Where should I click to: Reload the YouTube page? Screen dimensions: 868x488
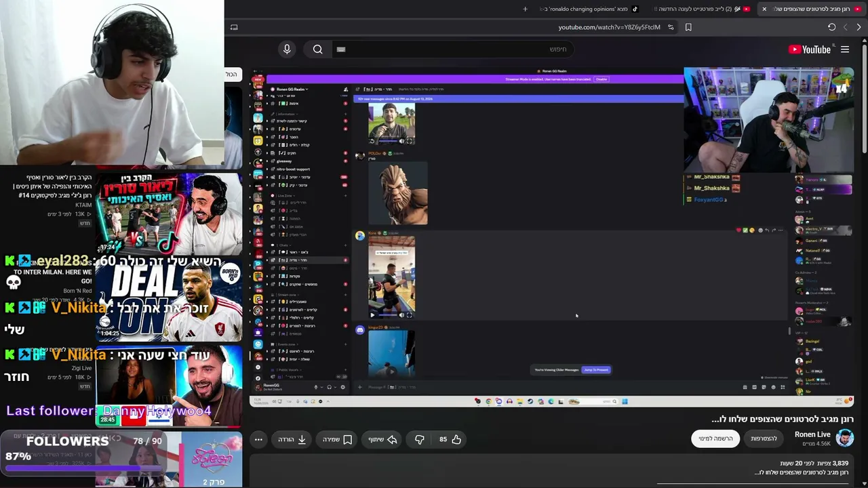831,27
